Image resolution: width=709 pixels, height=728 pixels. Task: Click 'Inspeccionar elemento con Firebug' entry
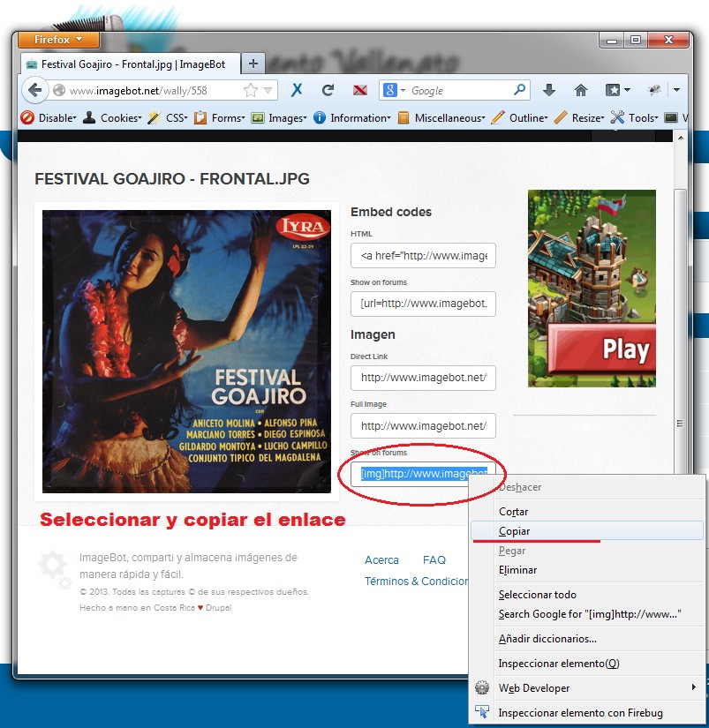click(580, 712)
